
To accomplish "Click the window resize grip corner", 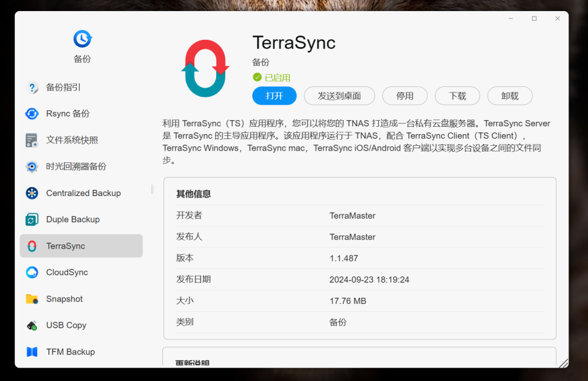I will coord(563,363).
